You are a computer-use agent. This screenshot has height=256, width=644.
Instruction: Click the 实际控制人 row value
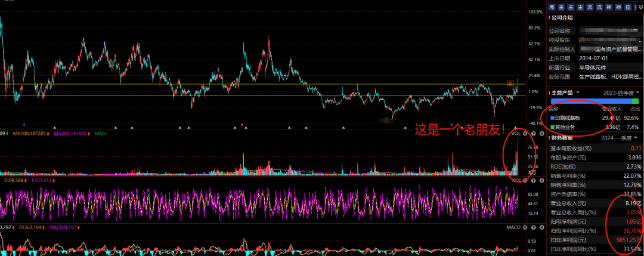point(610,50)
